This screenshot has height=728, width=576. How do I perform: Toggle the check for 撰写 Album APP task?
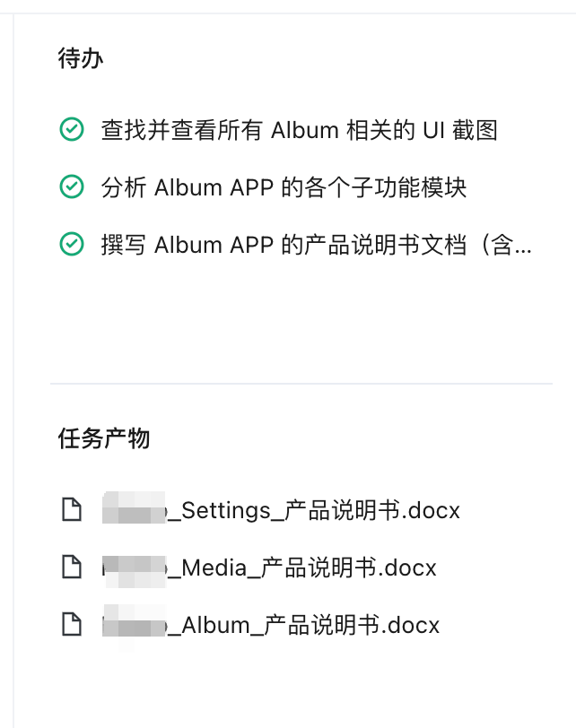point(71,244)
